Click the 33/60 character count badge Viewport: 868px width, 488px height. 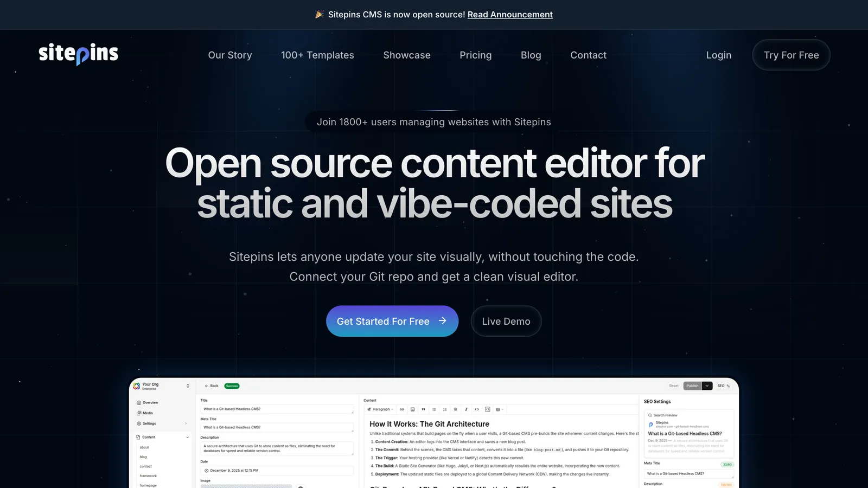[x=727, y=465]
